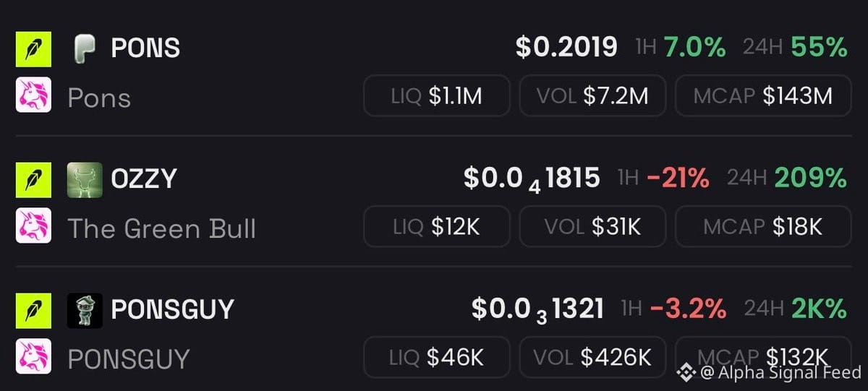Open the PONSGUY token avatar

(x=85, y=311)
